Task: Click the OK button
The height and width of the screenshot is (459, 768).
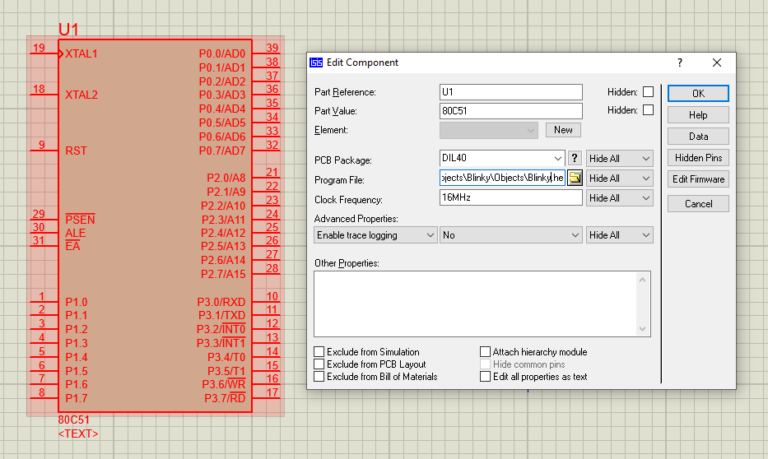Action: pyautogui.click(x=698, y=94)
